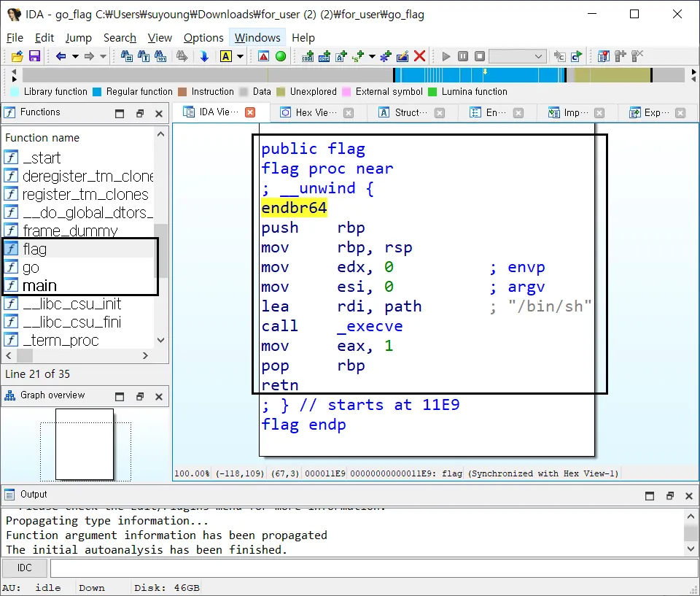Click the IDC command language button
700x596 pixels.
point(25,568)
